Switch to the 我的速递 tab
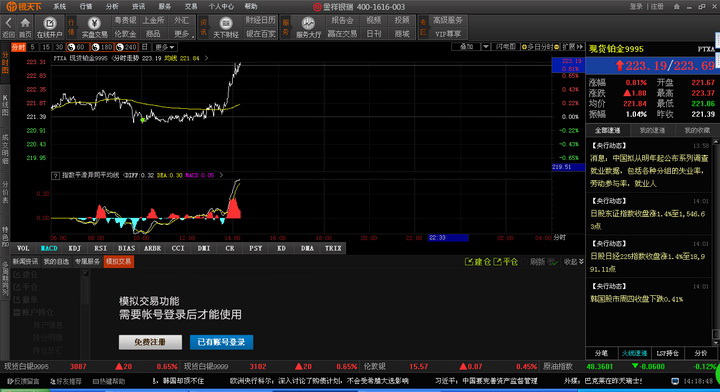 coord(652,130)
